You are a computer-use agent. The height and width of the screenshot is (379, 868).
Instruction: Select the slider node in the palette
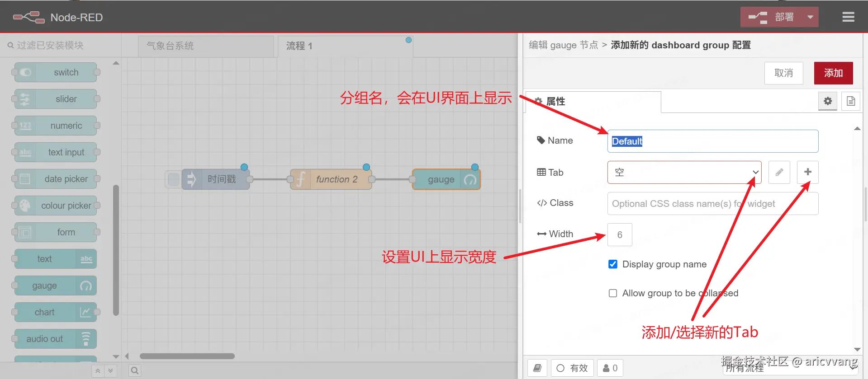[x=56, y=99]
